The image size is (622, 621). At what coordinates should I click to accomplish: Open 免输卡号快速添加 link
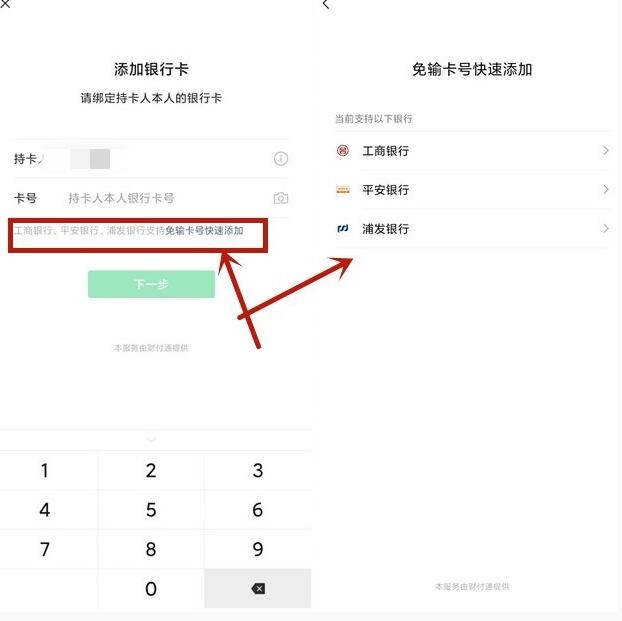pyautogui.click(x=204, y=231)
